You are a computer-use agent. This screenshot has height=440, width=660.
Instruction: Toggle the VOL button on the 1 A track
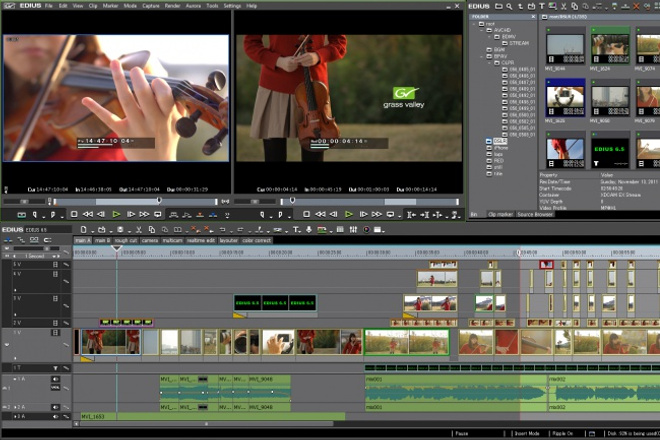55,387
